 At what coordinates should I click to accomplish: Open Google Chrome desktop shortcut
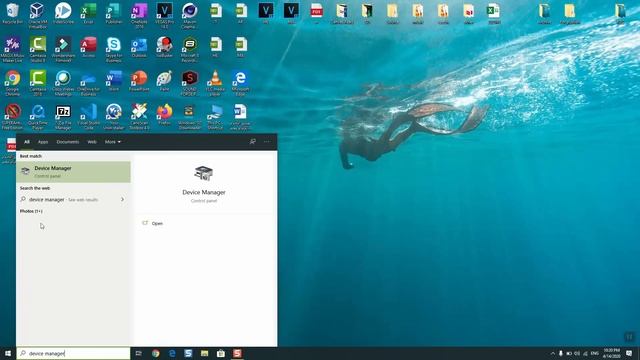pos(12,83)
